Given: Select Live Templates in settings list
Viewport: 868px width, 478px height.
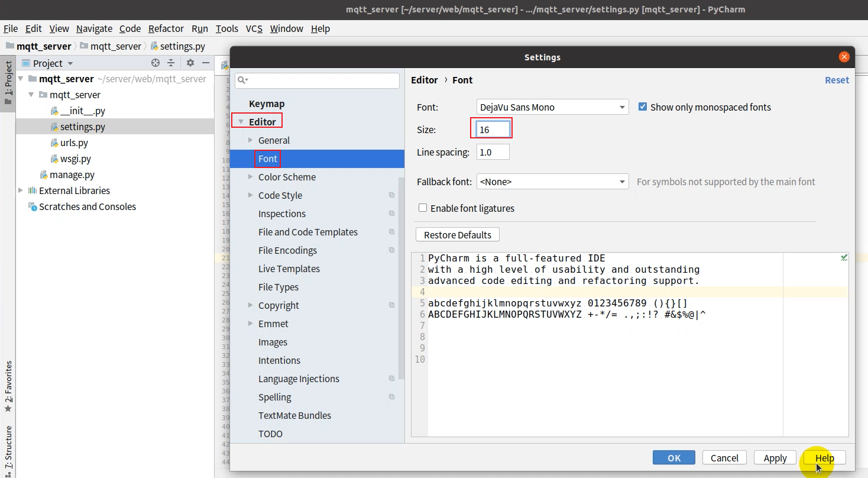Looking at the screenshot, I should [289, 269].
